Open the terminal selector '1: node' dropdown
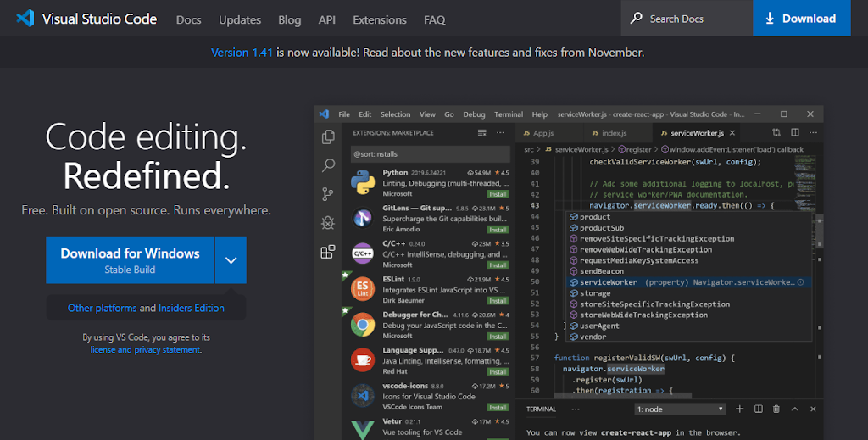Image resolution: width=868 pixels, height=440 pixels. tap(680, 409)
